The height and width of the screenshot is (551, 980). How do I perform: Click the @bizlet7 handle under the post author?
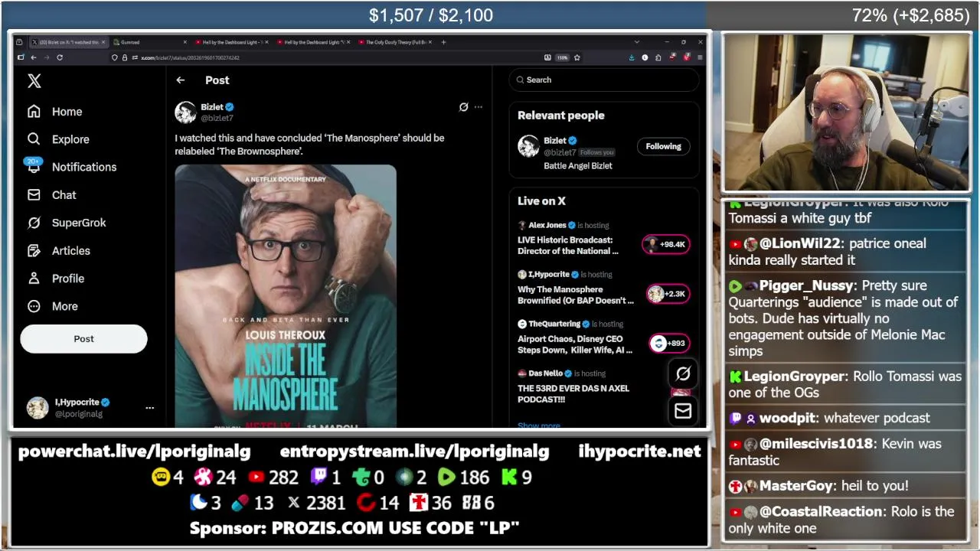pyautogui.click(x=217, y=119)
